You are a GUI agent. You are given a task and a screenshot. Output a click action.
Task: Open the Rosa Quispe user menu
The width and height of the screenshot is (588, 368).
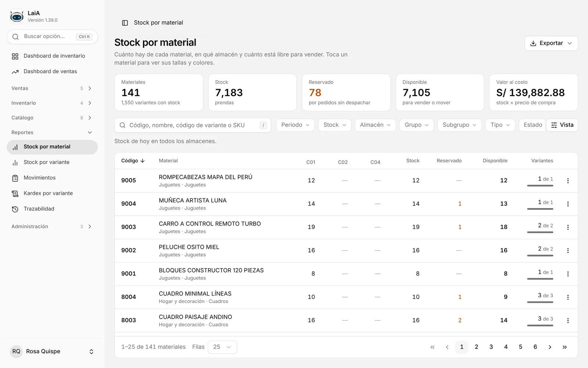coord(52,351)
